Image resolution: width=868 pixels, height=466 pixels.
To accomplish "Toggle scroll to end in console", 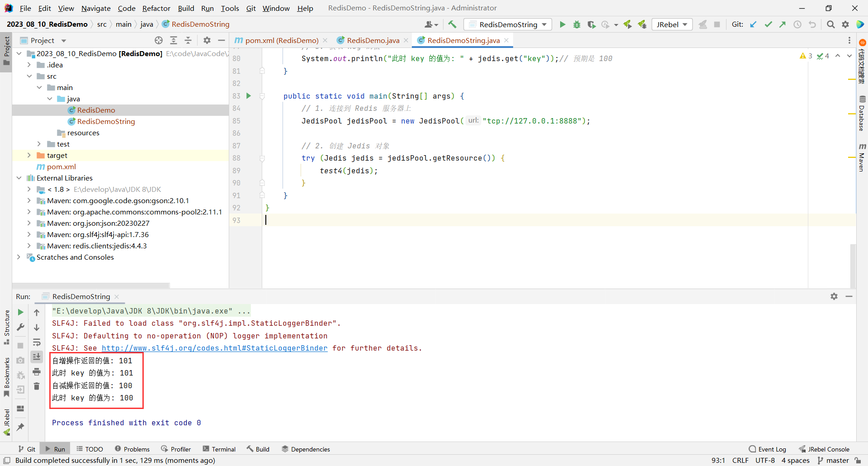I will coord(37,357).
